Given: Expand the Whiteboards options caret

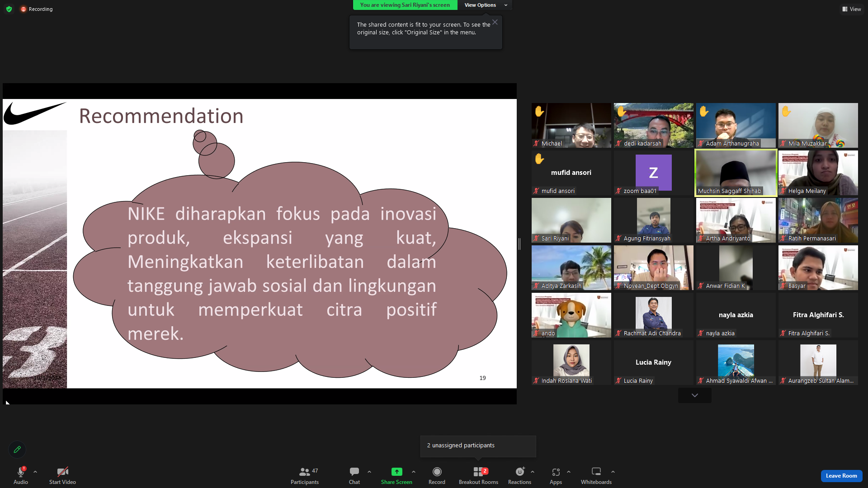Looking at the screenshot, I should [x=613, y=472].
